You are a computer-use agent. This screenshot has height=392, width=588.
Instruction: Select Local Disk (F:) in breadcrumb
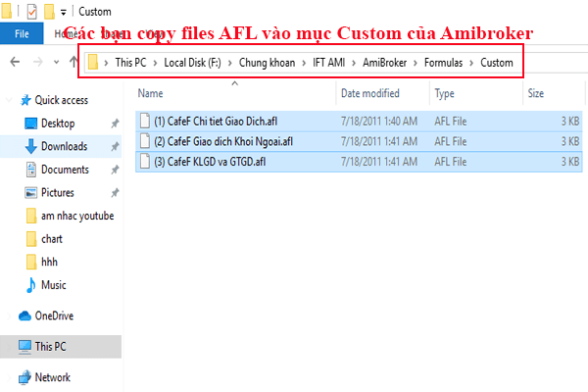tap(192, 63)
